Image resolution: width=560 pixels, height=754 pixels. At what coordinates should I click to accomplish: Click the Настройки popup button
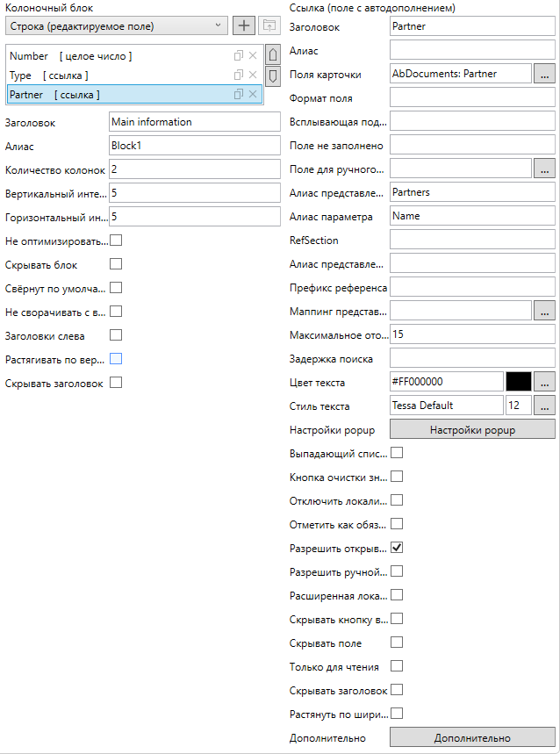coord(471,429)
